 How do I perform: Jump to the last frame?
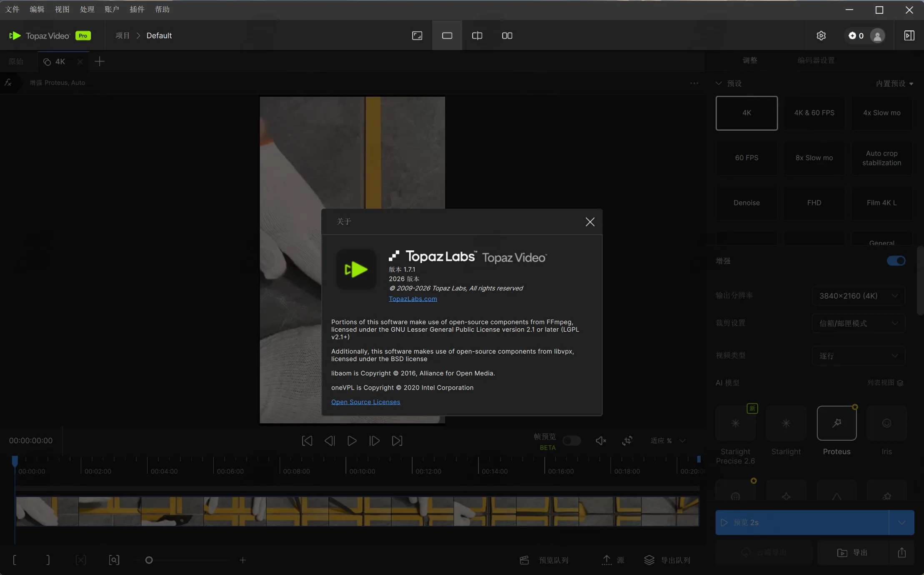397,440
